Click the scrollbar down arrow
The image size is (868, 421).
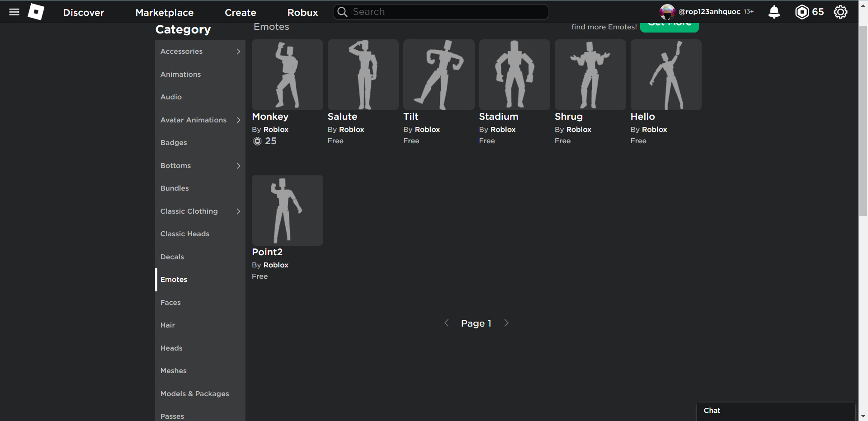click(x=863, y=416)
